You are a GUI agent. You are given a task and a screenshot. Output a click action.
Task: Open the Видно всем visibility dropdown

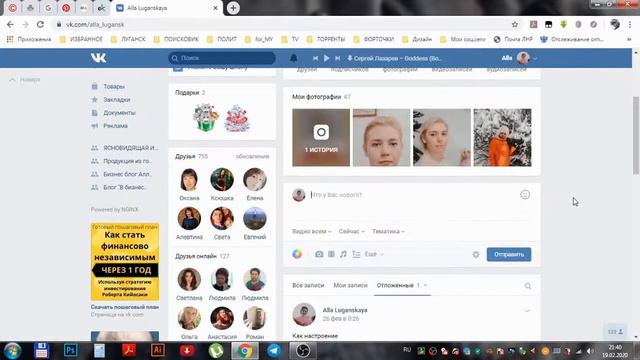[x=312, y=231]
